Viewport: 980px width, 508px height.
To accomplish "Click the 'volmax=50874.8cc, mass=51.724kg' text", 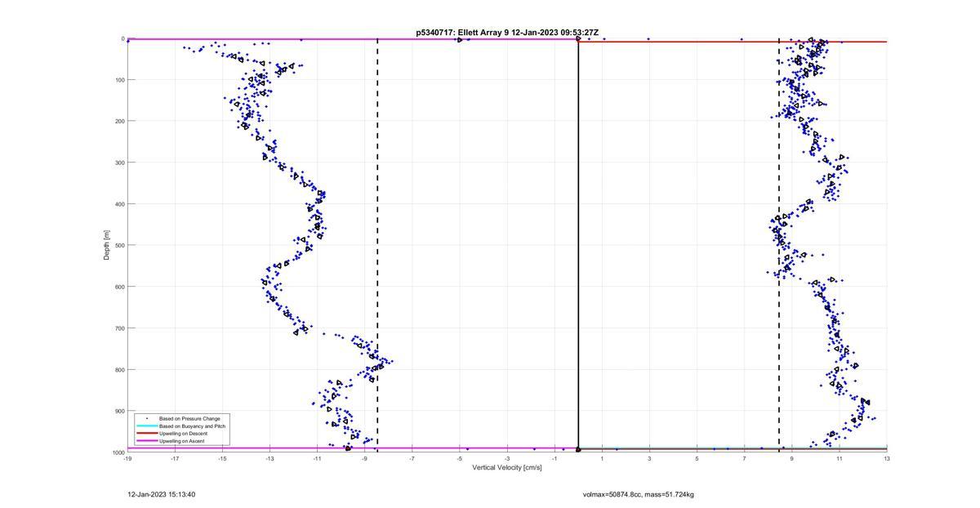I will 639,494.
